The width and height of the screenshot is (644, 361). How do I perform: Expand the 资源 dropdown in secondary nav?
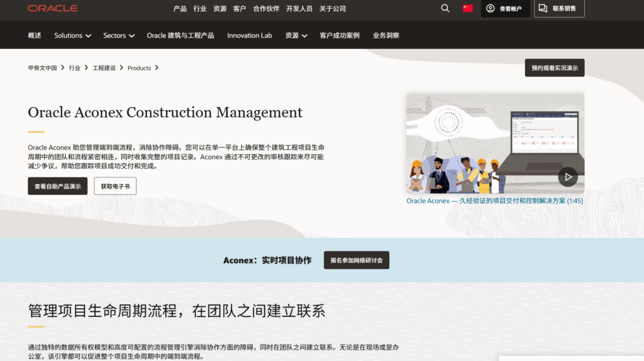pos(296,35)
